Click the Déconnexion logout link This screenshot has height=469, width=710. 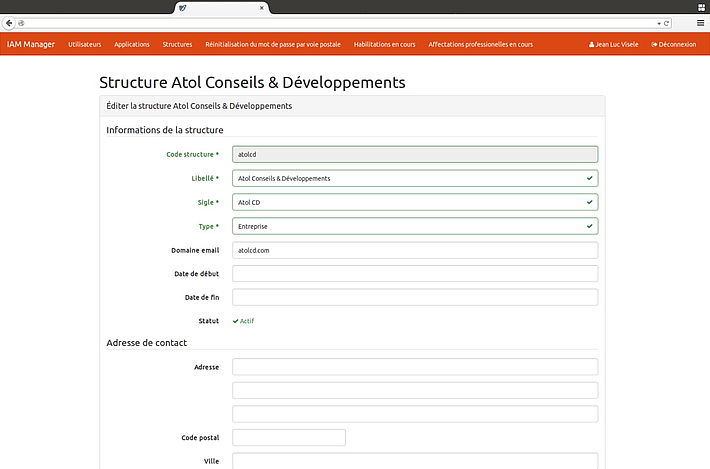(674, 44)
